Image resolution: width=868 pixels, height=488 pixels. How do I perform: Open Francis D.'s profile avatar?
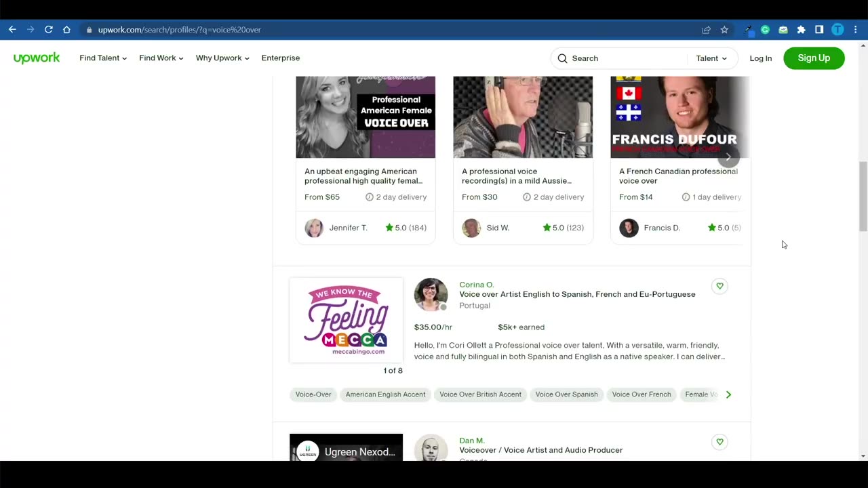point(629,228)
